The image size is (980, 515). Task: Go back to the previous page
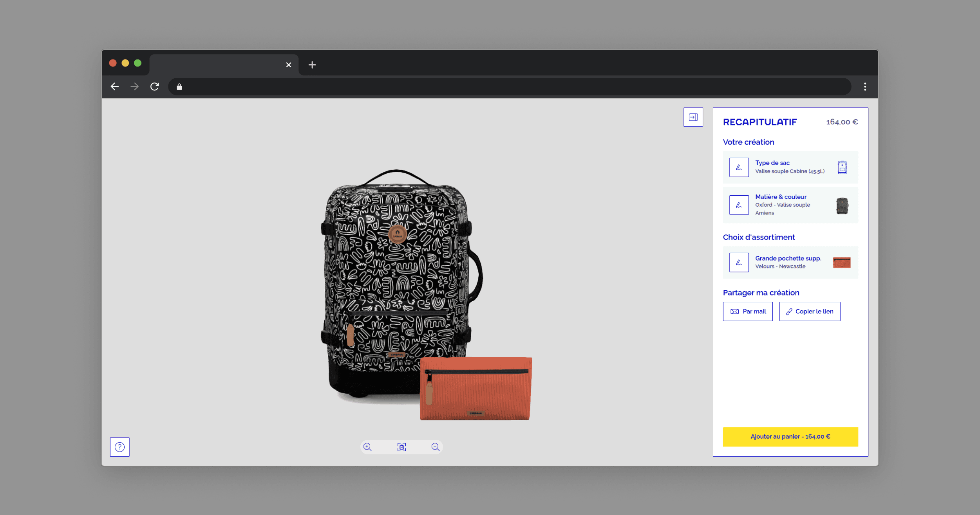[115, 86]
